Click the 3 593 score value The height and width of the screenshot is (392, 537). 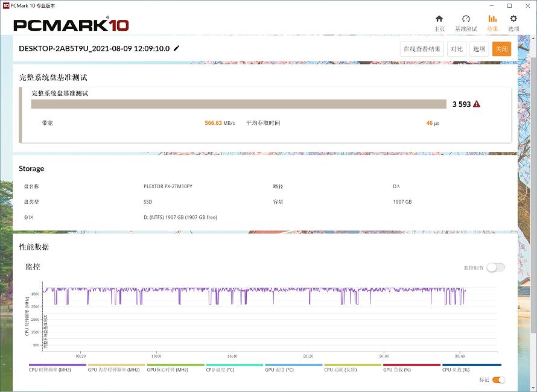[462, 104]
